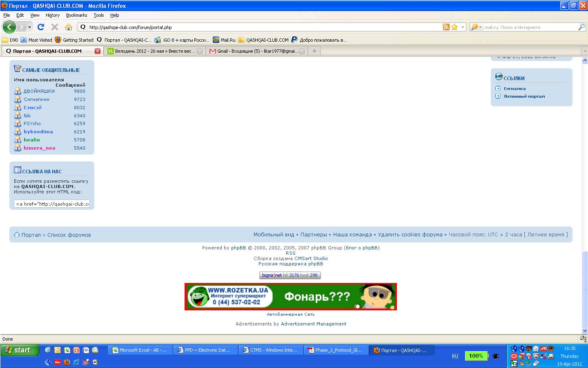588x368 pixels.
Task: Click the Rozetka.ua advertisement banner
Action: [290, 297]
